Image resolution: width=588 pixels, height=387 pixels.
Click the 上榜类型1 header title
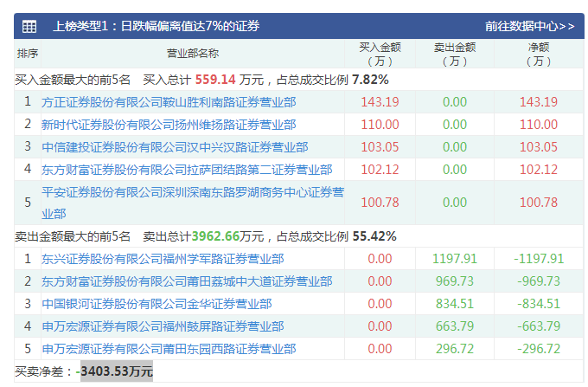(156, 26)
